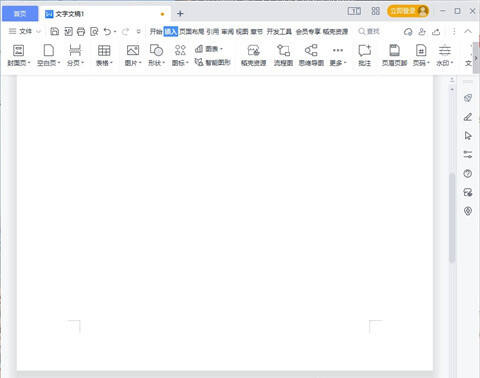Switch to the 开发工具 ribbon tab
The width and height of the screenshot is (480, 378).
point(279,32)
